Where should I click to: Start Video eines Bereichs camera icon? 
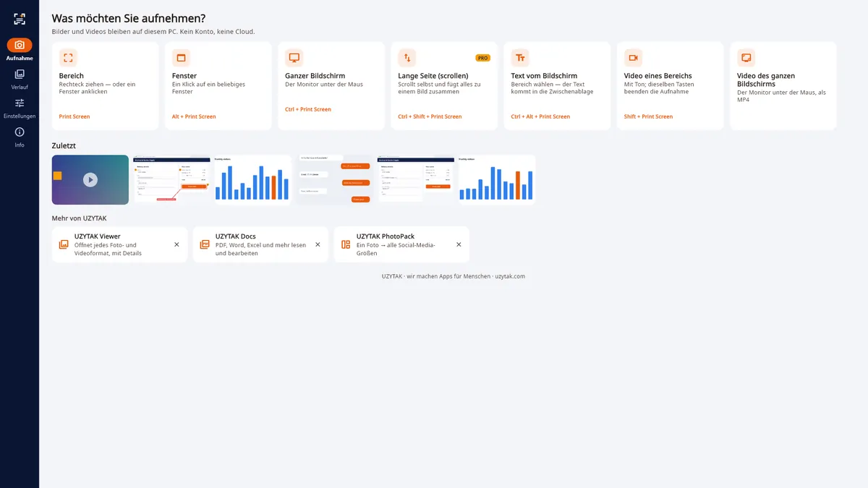pyautogui.click(x=633, y=58)
